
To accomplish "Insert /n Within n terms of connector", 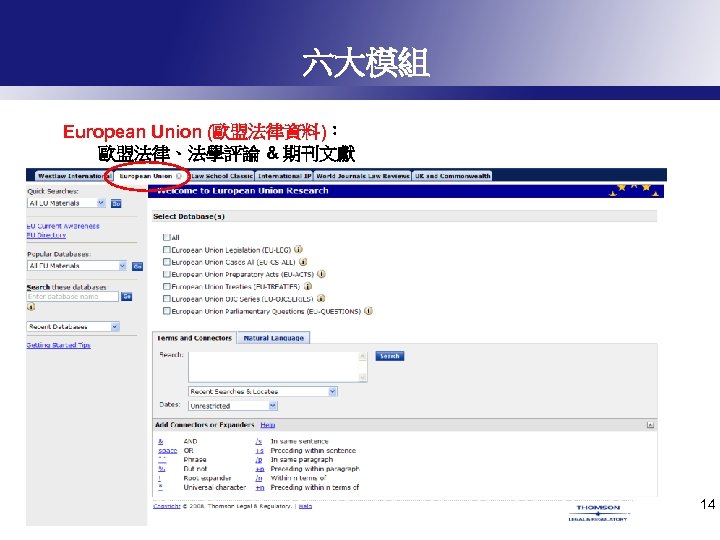I will [259, 478].
